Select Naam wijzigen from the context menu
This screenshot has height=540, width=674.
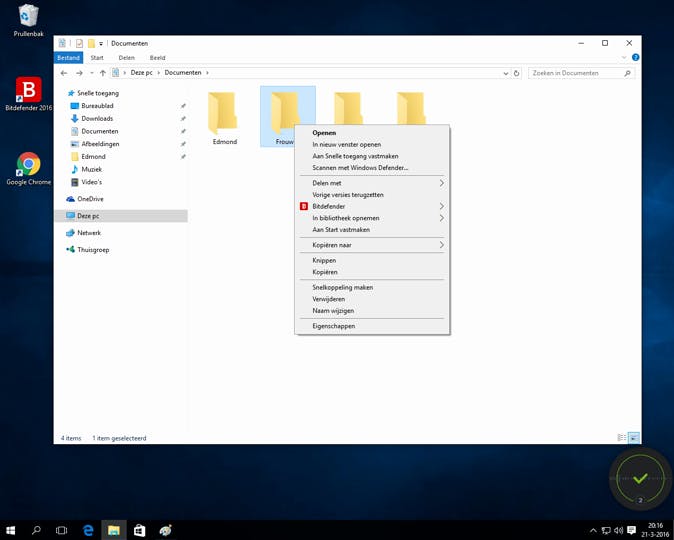coord(332,311)
